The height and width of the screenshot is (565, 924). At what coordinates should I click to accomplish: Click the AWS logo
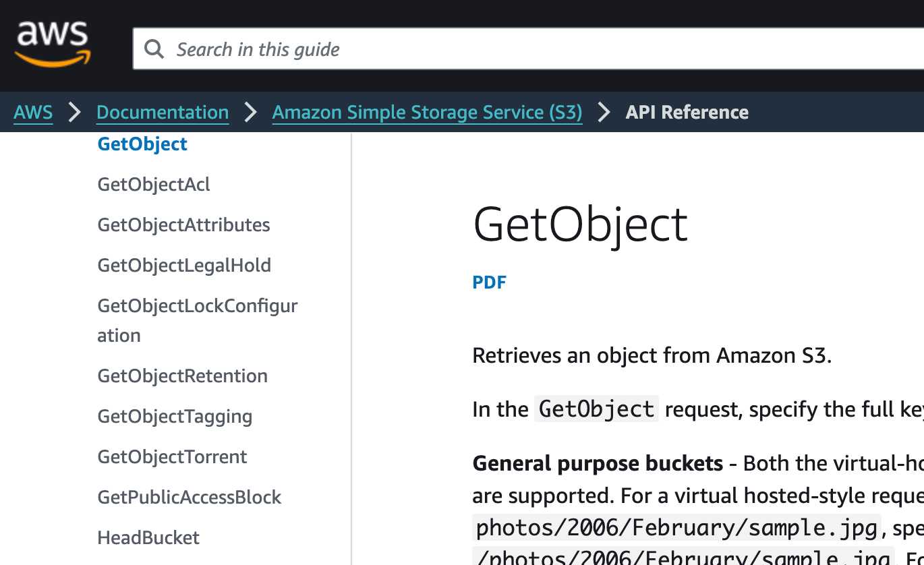pyautogui.click(x=53, y=44)
